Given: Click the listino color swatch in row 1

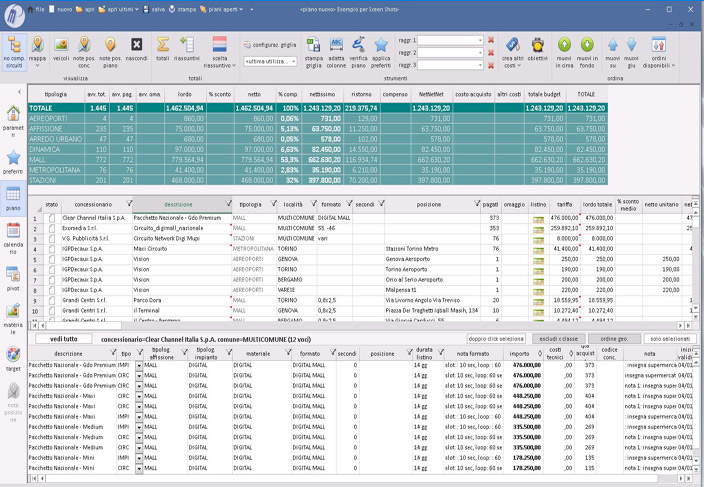Looking at the screenshot, I should point(538,217).
